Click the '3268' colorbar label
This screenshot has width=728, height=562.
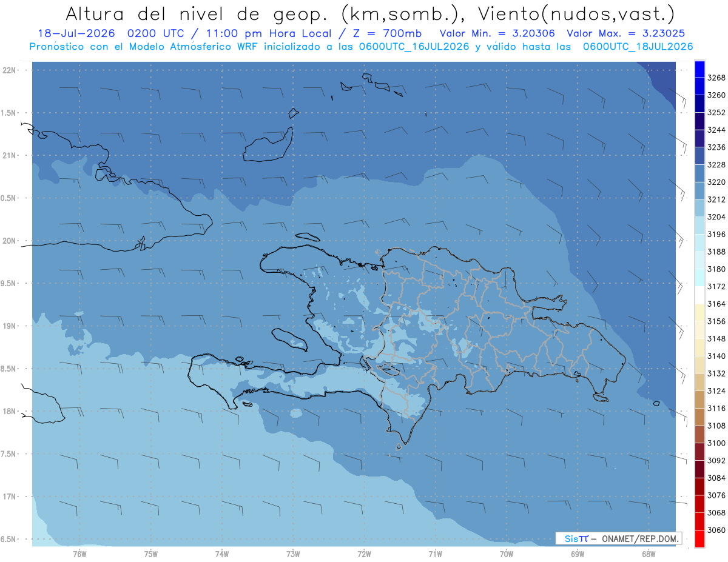(x=716, y=78)
